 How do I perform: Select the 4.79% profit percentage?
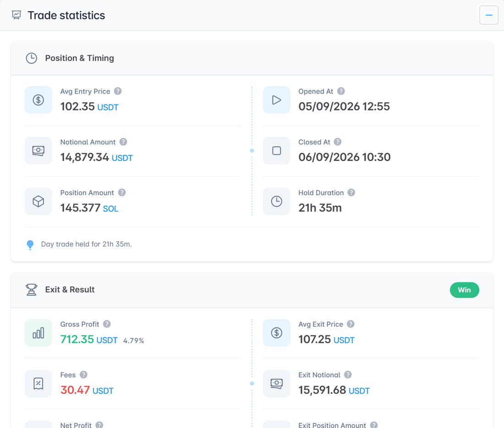(x=134, y=340)
